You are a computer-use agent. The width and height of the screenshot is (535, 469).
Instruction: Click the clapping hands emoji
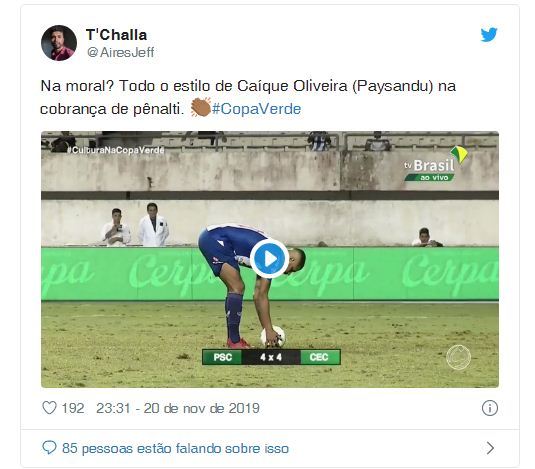pos(201,107)
